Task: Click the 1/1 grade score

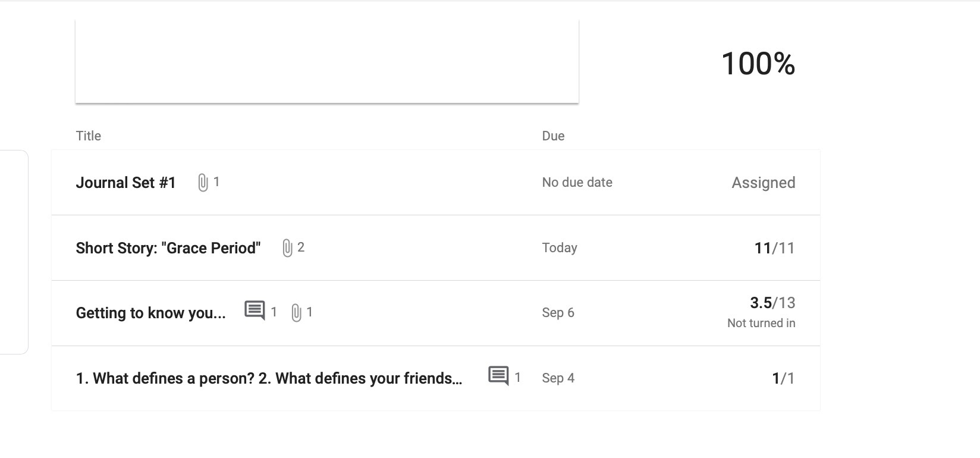Action: 783,378
